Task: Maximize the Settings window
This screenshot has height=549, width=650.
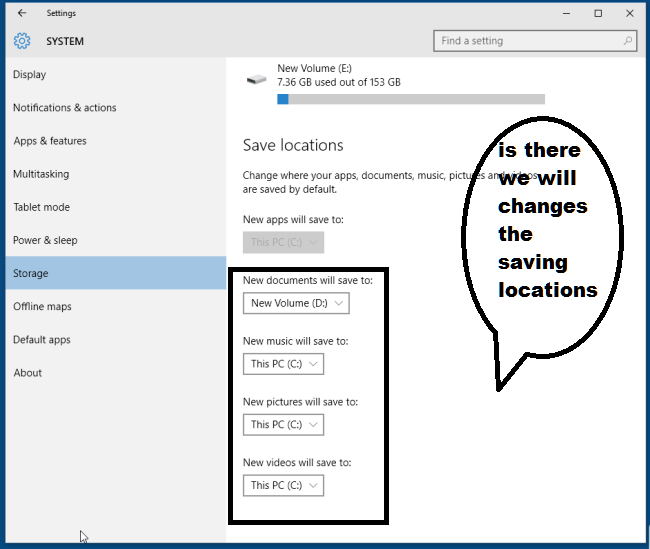Action: 598,13
